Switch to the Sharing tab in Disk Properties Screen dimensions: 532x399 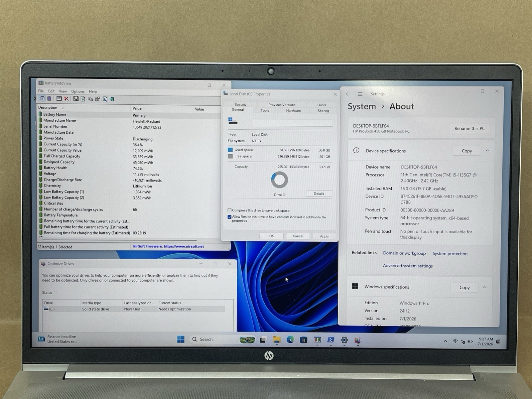(323, 111)
